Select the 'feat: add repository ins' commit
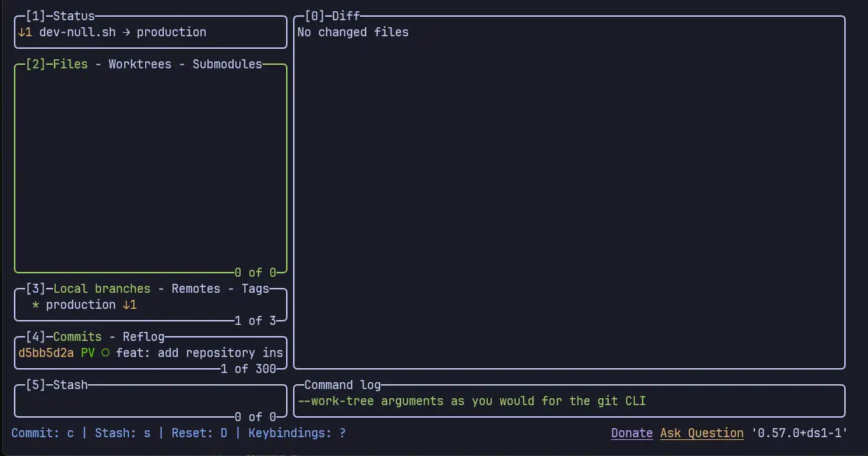 [x=200, y=353]
